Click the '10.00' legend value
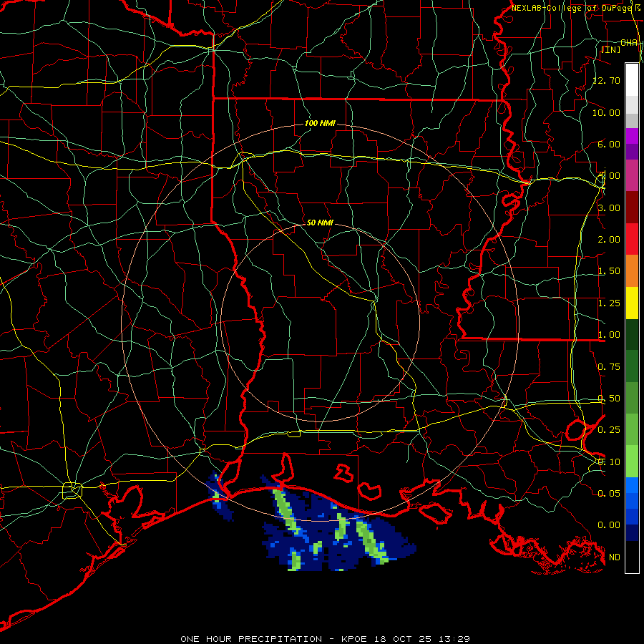Viewport: 644px width, 644px height. (606, 112)
